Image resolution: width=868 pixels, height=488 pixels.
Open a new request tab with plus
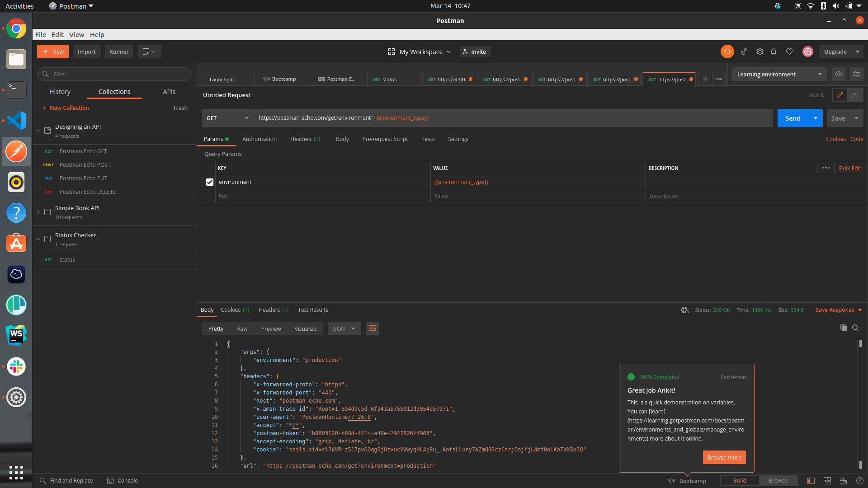[x=705, y=79]
